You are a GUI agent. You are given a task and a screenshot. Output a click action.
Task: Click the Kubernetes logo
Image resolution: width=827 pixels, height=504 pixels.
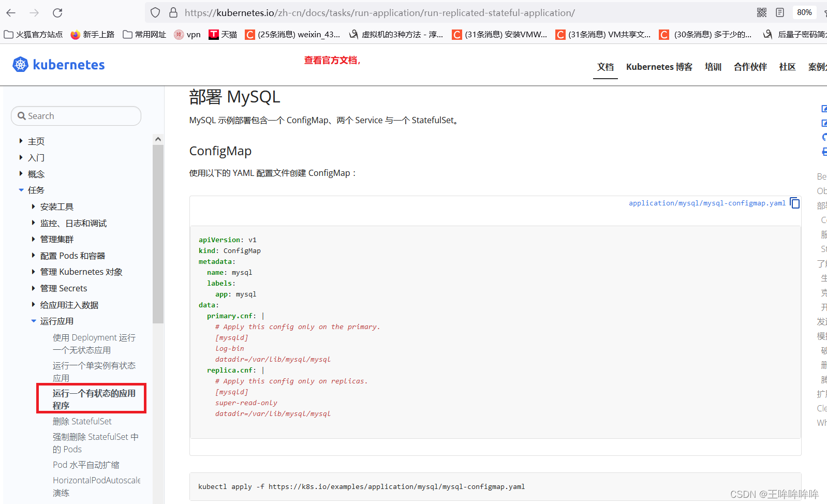point(58,65)
